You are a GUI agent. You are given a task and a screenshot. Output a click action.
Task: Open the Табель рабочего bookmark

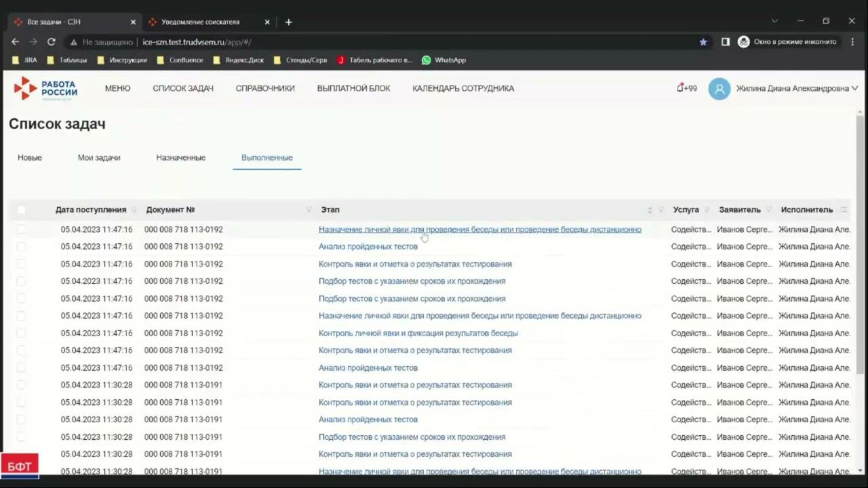(x=375, y=60)
